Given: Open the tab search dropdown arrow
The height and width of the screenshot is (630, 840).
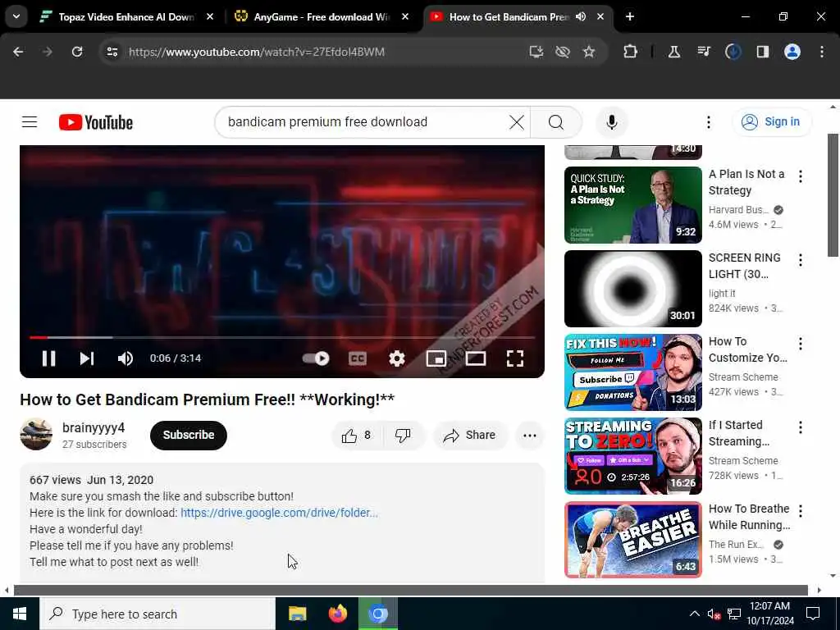Looking at the screenshot, I should pyautogui.click(x=16, y=16).
